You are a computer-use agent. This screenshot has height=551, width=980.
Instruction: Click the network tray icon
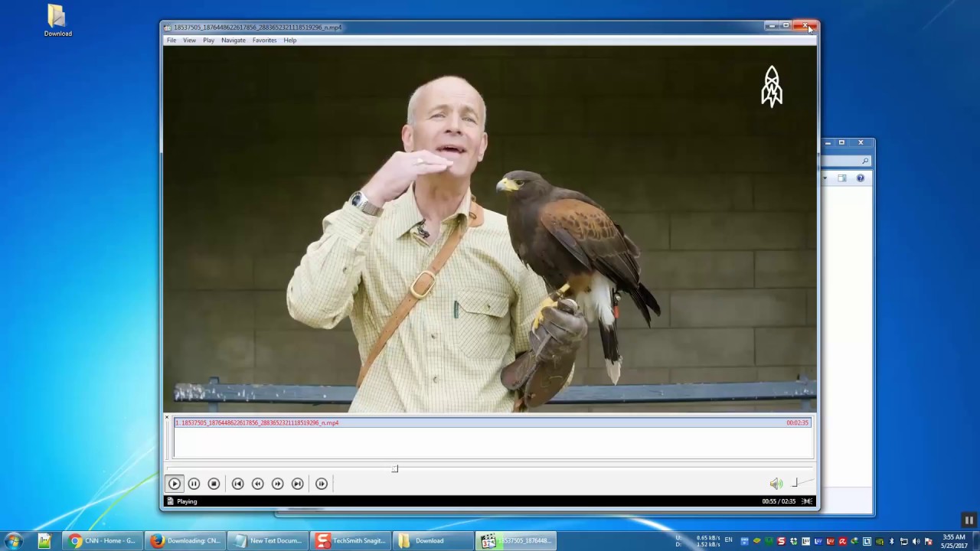click(x=903, y=541)
